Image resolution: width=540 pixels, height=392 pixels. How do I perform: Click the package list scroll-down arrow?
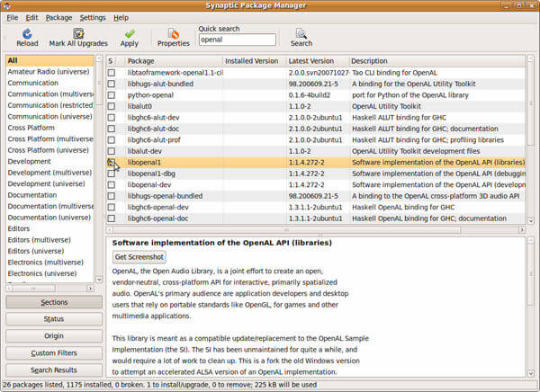click(x=531, y=220)
